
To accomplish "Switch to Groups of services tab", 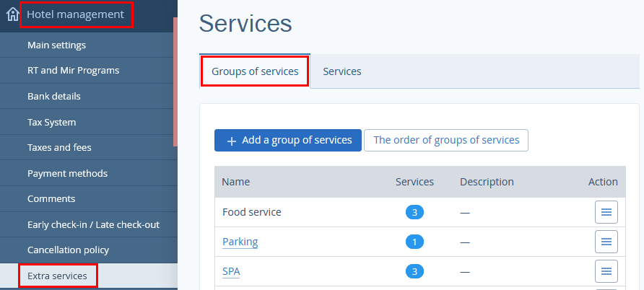I will [255, 71].
